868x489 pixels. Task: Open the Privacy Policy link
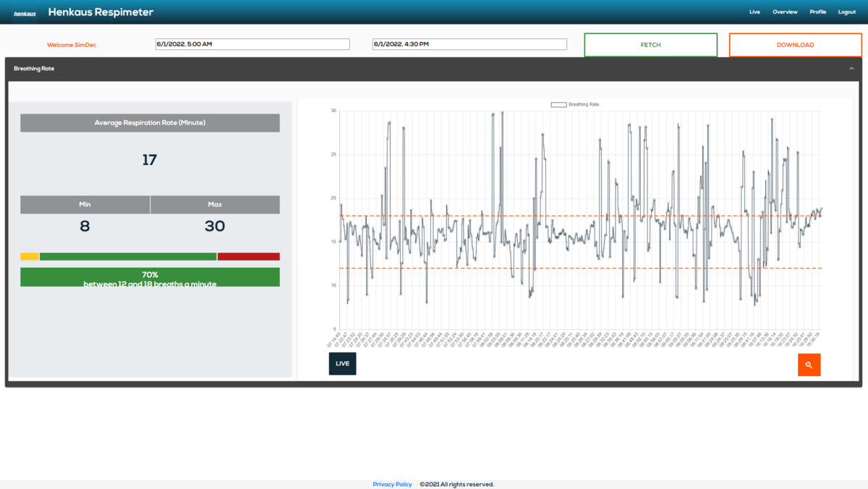(x=392, y=484)
